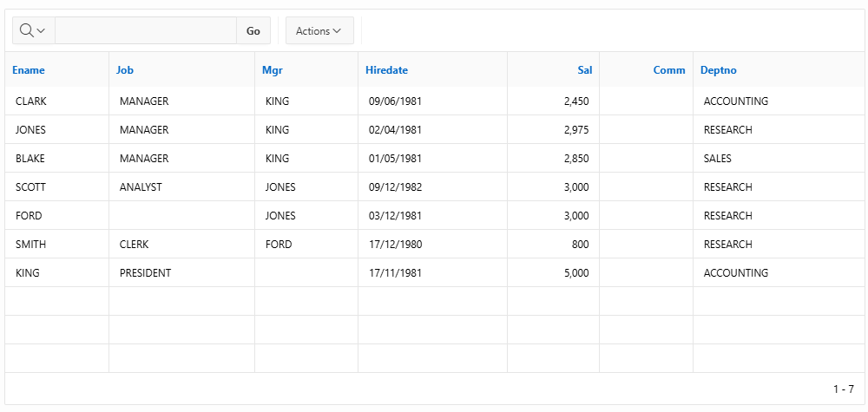Screen dimensions: 868x412
Task: Click the PRESIDENT job cell
Action: pyautogui.click(x=182, y=272)
